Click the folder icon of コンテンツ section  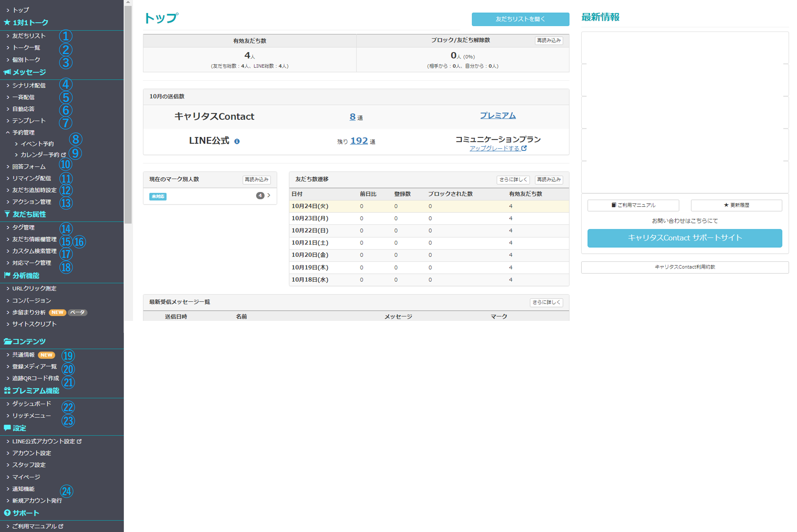click(8, 341)
